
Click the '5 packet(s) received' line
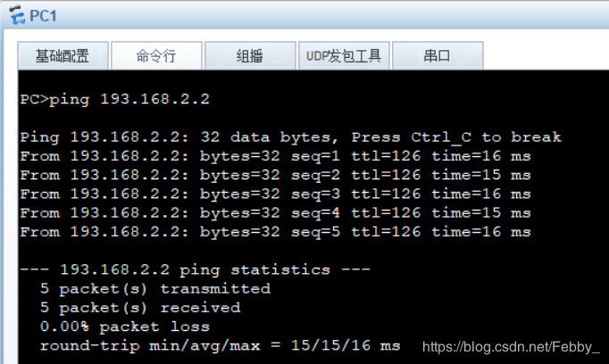pyautogui.click(x=140, y=307)
